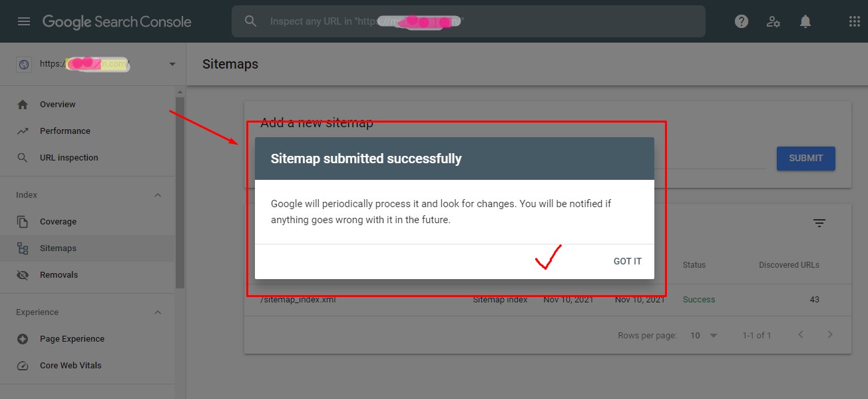Collapse the Index section

[158, 195]
